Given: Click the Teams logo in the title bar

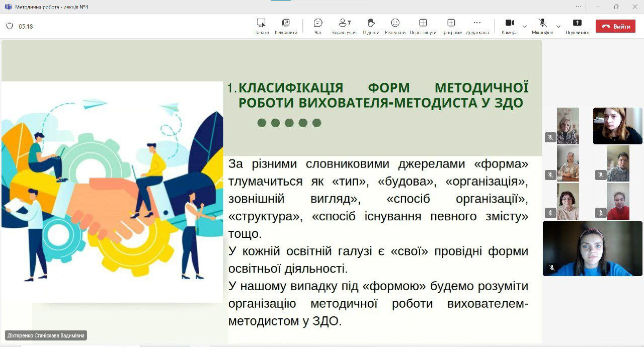Looking at the screenshot, I should pos(8,7).
